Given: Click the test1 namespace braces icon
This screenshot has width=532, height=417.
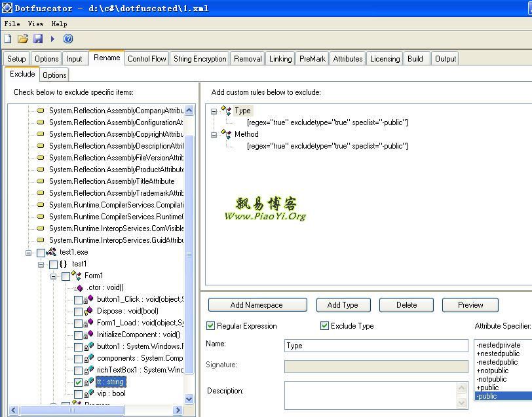Looking at the screenshot, I should [x=63, y=264].
